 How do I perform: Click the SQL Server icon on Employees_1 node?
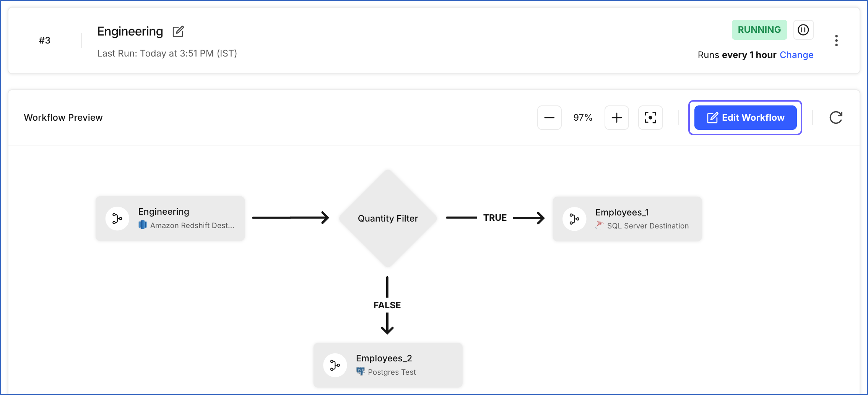pos(599,226)
